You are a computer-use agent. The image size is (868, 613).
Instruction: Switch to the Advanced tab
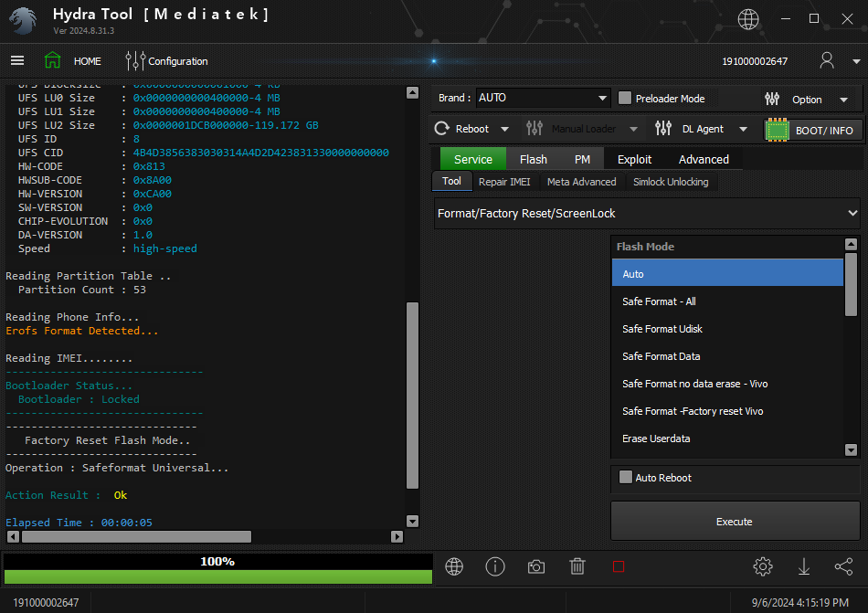(x=704, y=159)
